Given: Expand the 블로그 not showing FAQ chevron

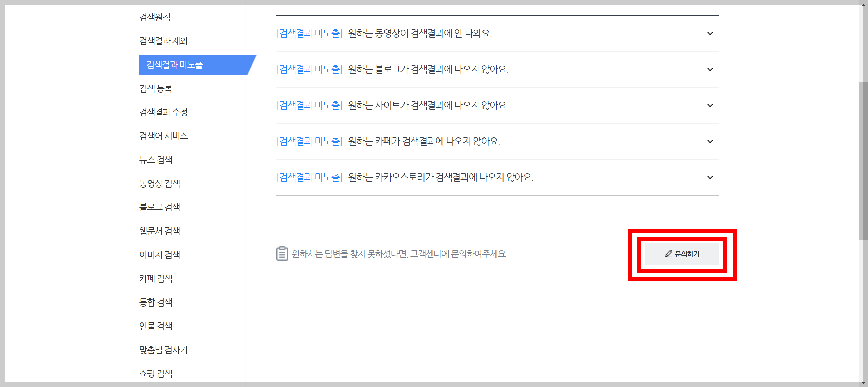Looking at the screenshot, I should [710, 69].
